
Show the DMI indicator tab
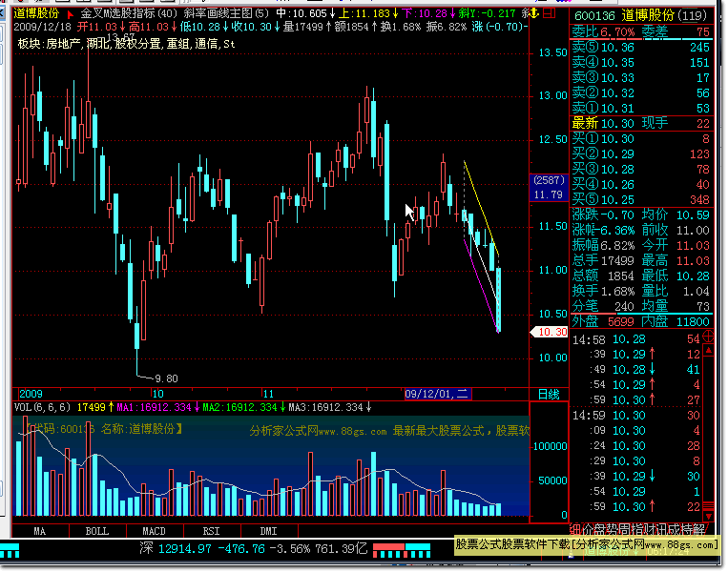267,530
